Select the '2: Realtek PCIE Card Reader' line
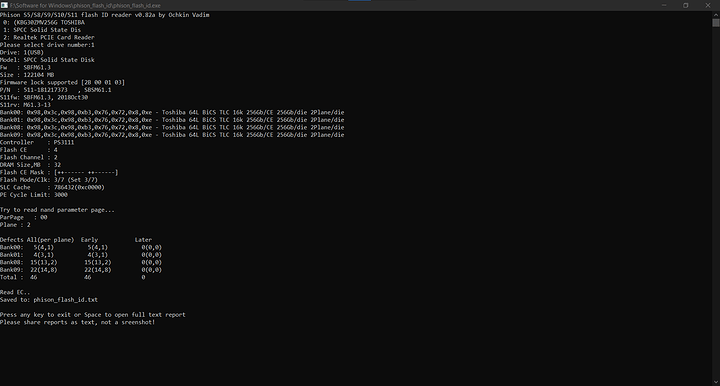The image size is (720, 386). pyautogui.click(x=49, y=37)
